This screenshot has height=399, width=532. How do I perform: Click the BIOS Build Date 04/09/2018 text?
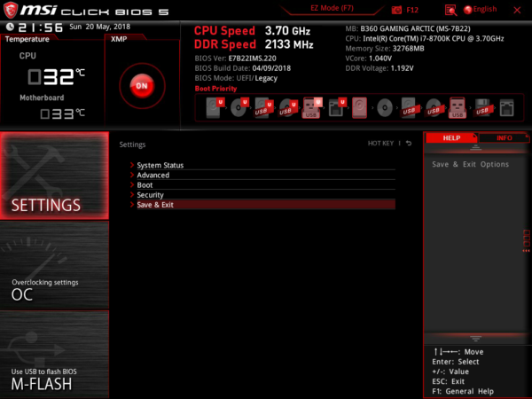(243, 68)
